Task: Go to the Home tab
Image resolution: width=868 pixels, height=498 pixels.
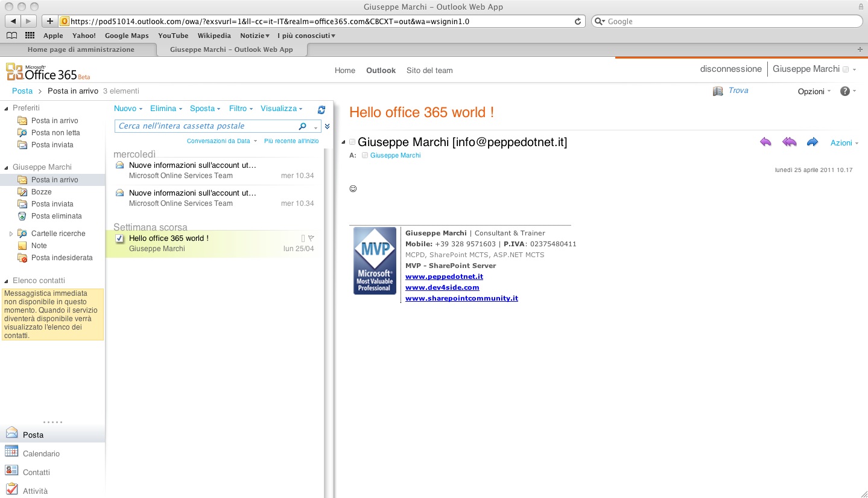Action: (345, 71)
